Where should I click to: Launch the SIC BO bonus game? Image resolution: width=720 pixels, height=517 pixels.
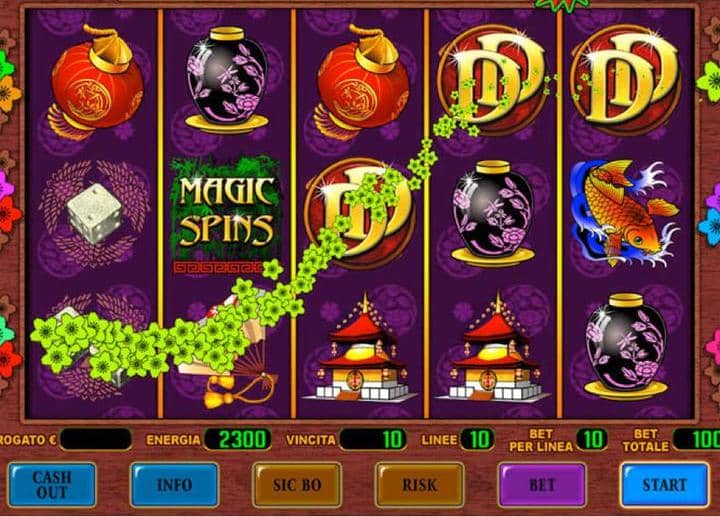click(297, 485)
